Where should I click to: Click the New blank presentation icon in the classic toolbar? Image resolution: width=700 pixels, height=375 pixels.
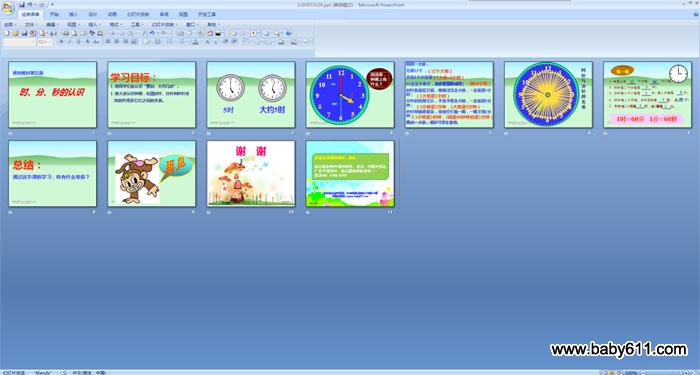[x=7, y=33]
